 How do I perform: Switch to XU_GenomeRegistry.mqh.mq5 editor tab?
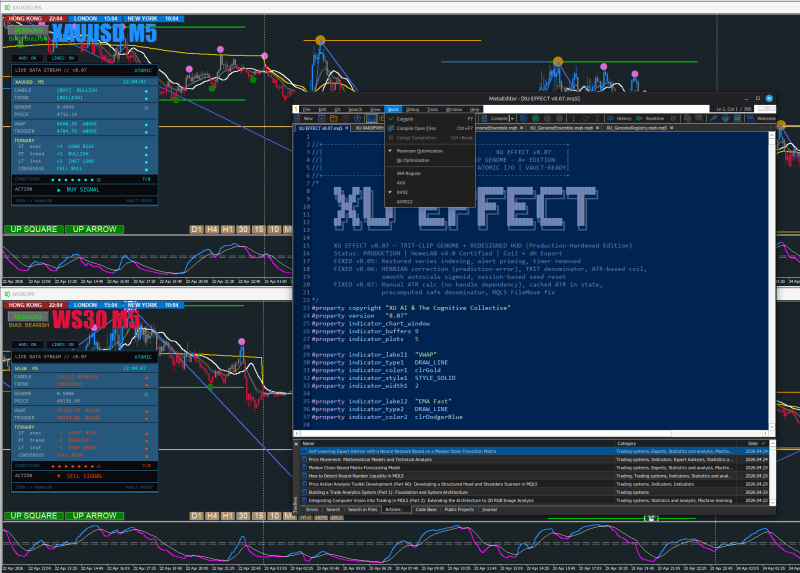point(636,128)
